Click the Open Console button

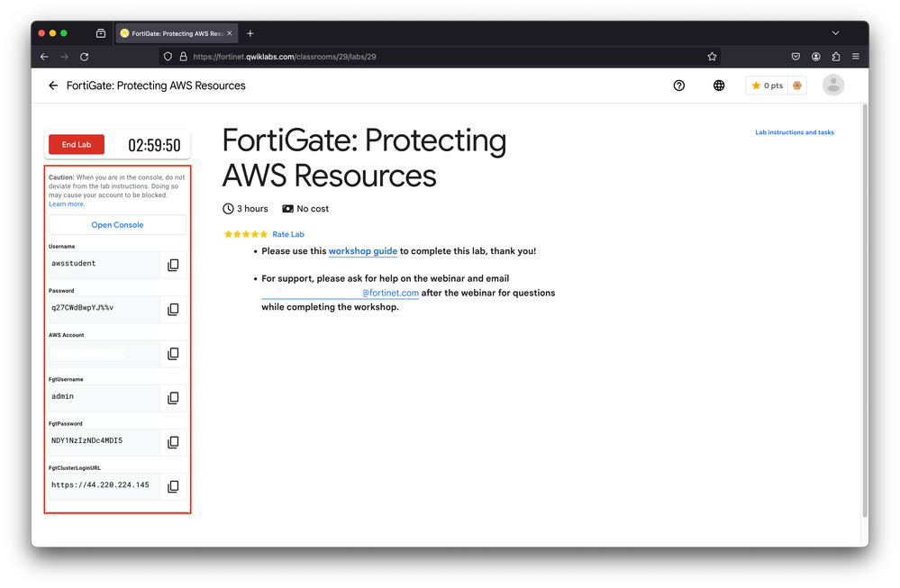[117, 225]
